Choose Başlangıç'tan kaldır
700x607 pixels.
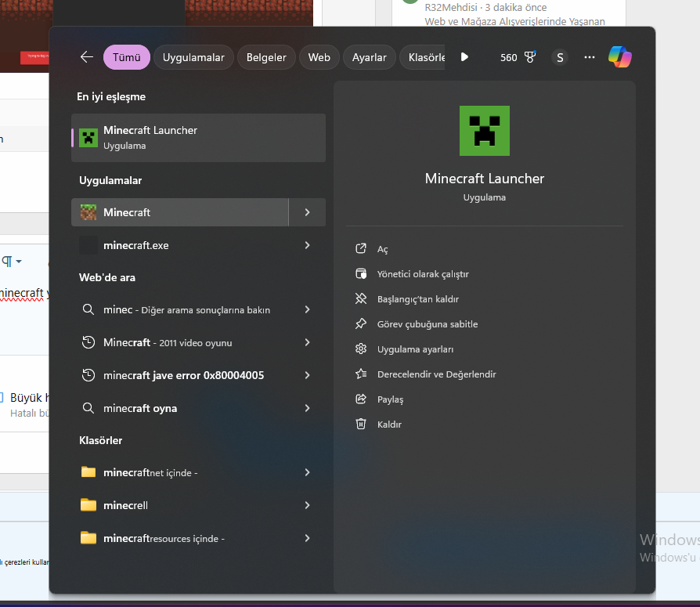(418, 299)
